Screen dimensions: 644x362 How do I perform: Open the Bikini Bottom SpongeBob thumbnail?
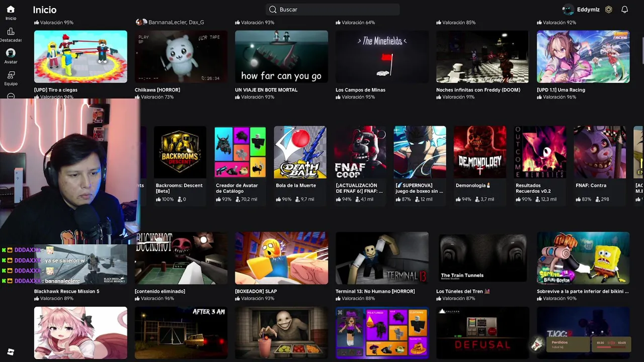[583, 258]
